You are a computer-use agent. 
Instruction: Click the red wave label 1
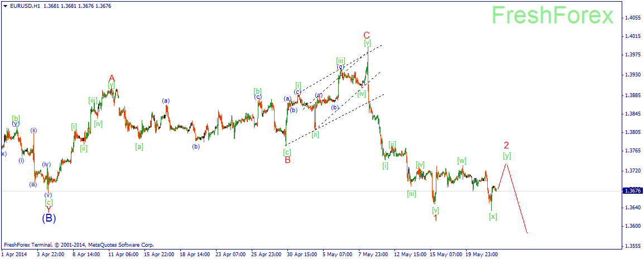pos(435,218)
